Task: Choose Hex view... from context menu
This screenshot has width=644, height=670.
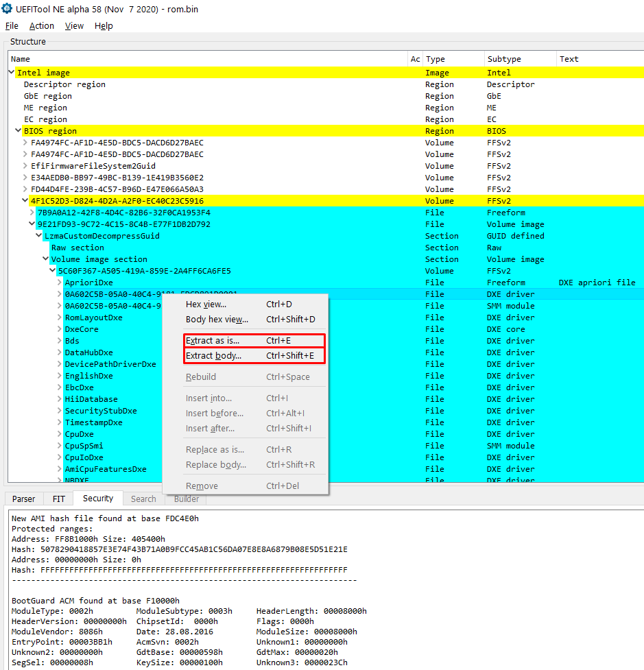Action: pos(246,304)
